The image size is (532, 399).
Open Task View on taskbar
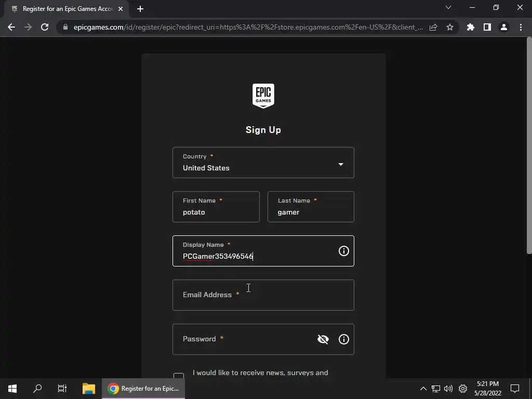coord(62,389)
